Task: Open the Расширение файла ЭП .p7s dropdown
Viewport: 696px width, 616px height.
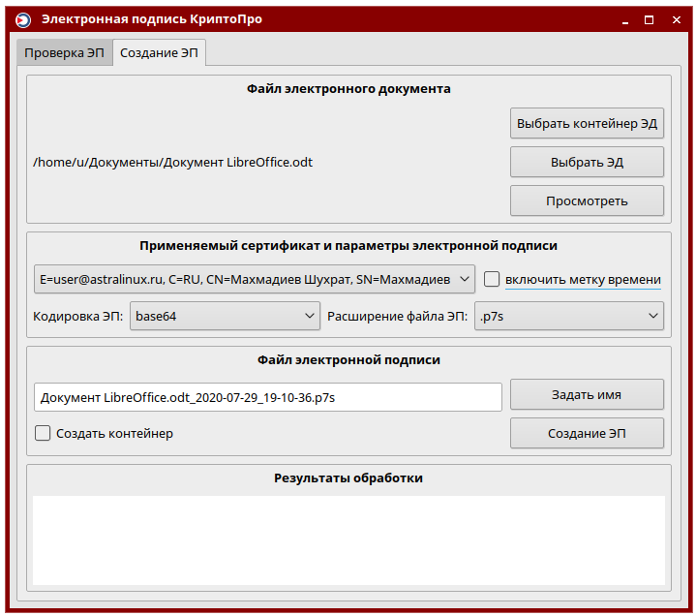Action: click(x=568, y=316)
